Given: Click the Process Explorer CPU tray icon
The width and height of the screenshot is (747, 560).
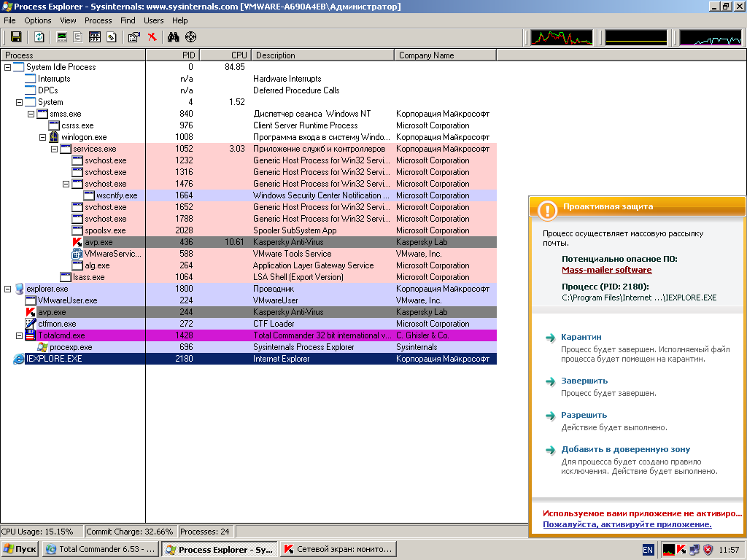Looking at the screenshot, I should [x=669, y=550].
